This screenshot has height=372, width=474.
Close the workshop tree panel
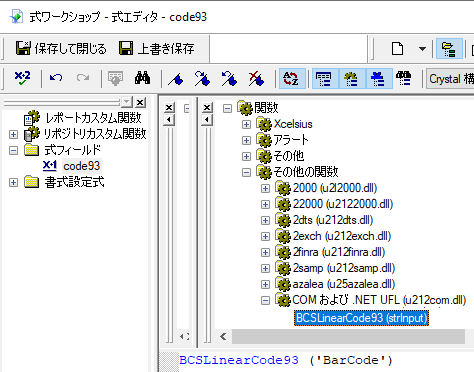coord(141,102)
